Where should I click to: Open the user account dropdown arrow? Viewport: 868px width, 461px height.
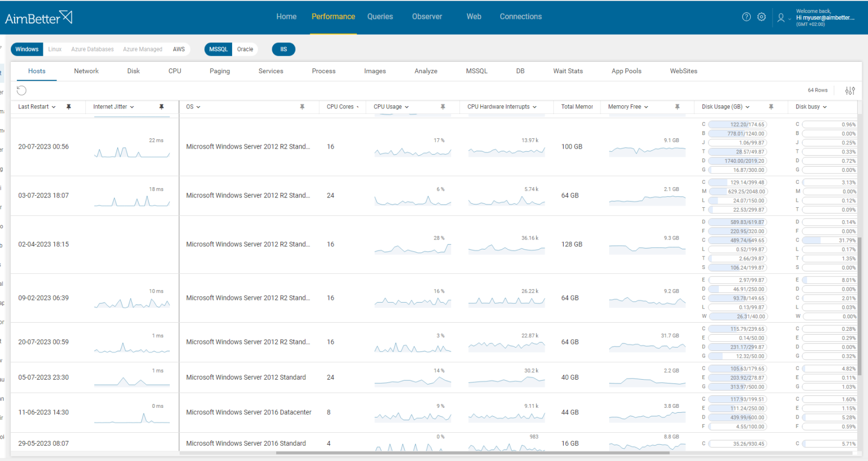pos(789,18)
